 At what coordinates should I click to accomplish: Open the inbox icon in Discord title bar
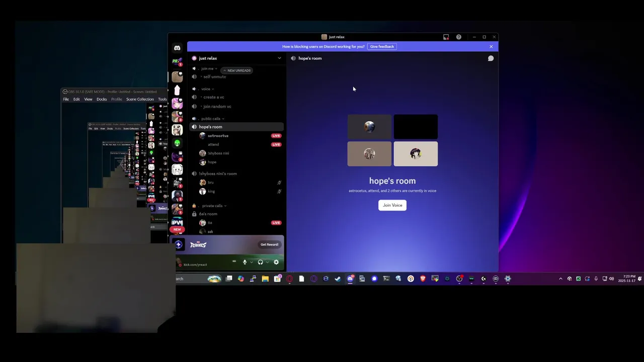(446, 37)
